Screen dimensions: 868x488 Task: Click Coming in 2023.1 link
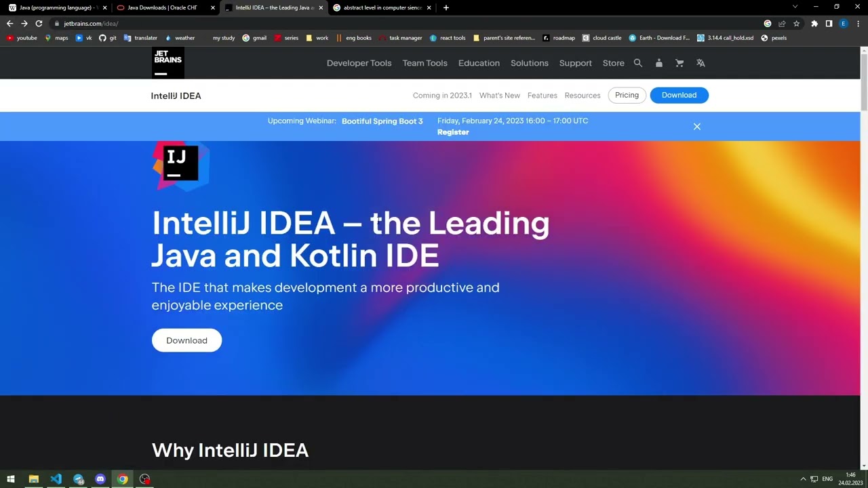(x=442, y=96)
